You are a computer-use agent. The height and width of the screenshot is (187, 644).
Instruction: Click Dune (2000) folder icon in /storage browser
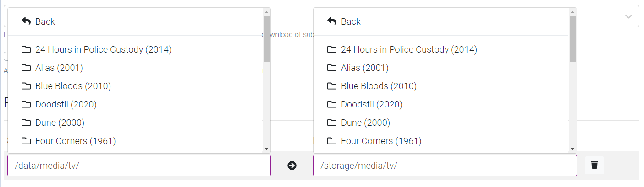332,123
